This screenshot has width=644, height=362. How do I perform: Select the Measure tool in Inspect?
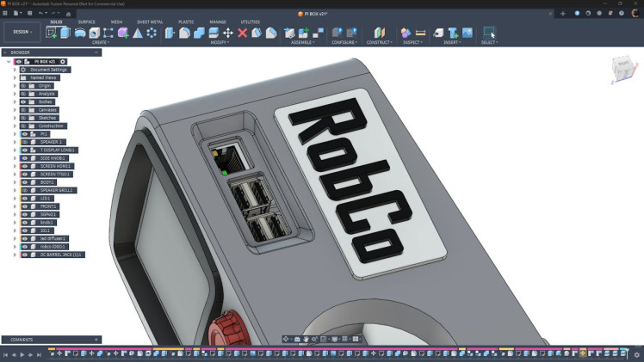[420, 33]
